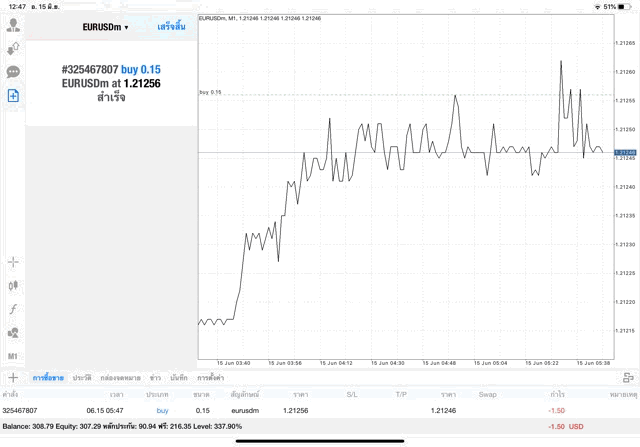Open the accounts profile icon
Image resolution: width=640 pixels, height=447 pixels.
coord(13,25)
